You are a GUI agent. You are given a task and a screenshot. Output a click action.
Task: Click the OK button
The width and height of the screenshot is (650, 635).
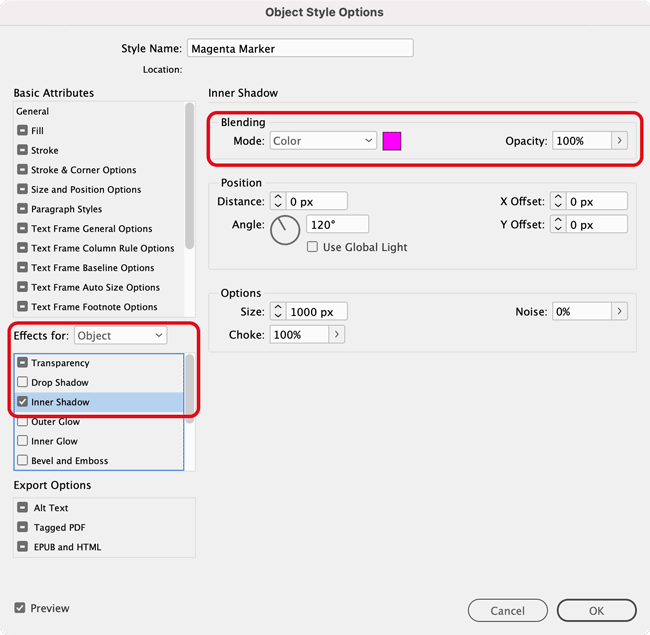[597, 610]
